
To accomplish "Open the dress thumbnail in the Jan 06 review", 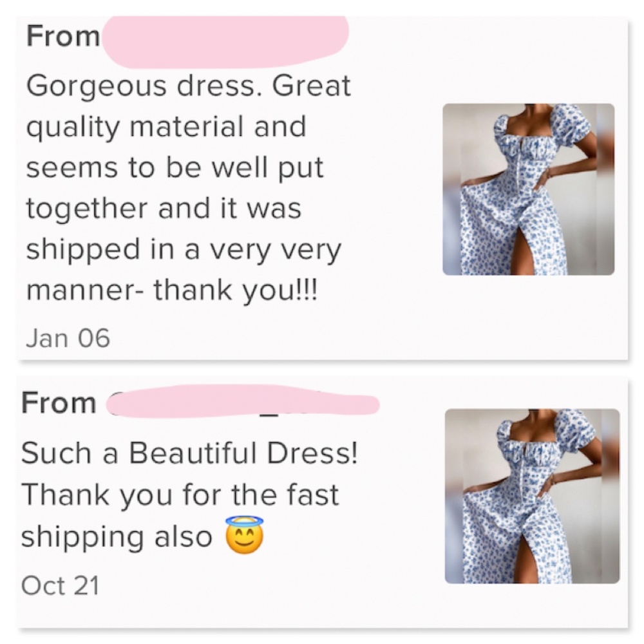I will point(529,189).
